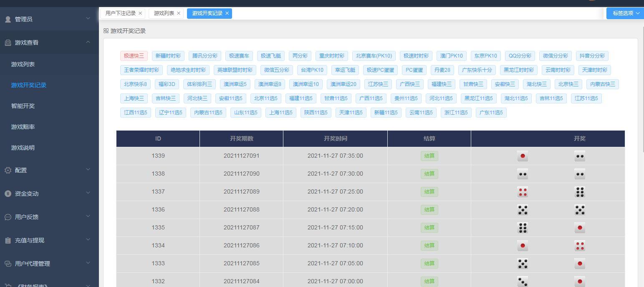Click the 游戏查看 sidebar icon

[x=8, y=43]
